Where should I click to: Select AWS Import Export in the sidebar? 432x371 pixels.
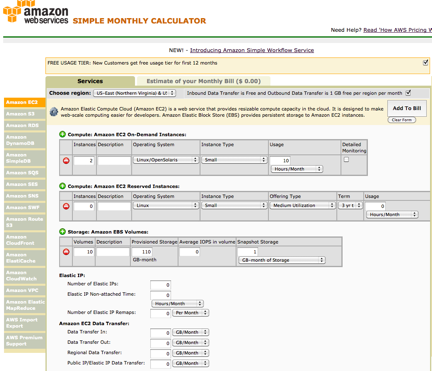(25, 323)
